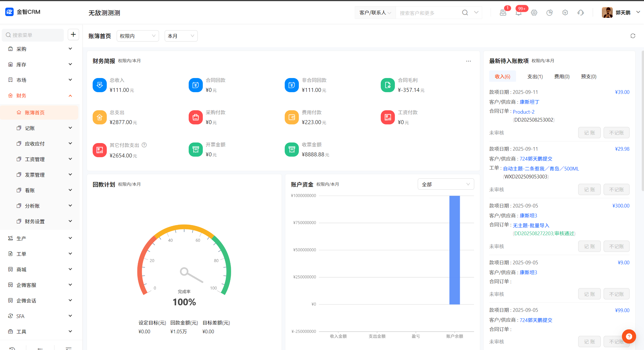The image size is (644, 350).
Task: Click the plus button beside menu search
Action: point(73,34)
